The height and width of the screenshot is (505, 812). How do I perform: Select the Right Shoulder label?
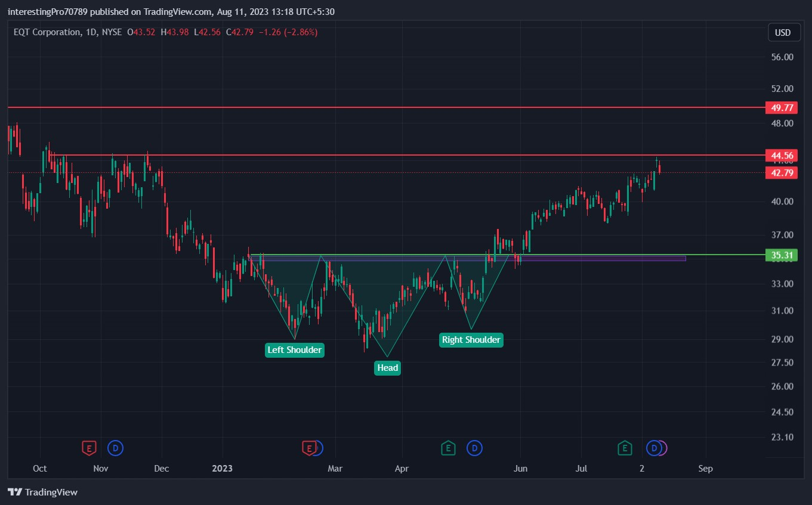(471, 340)
